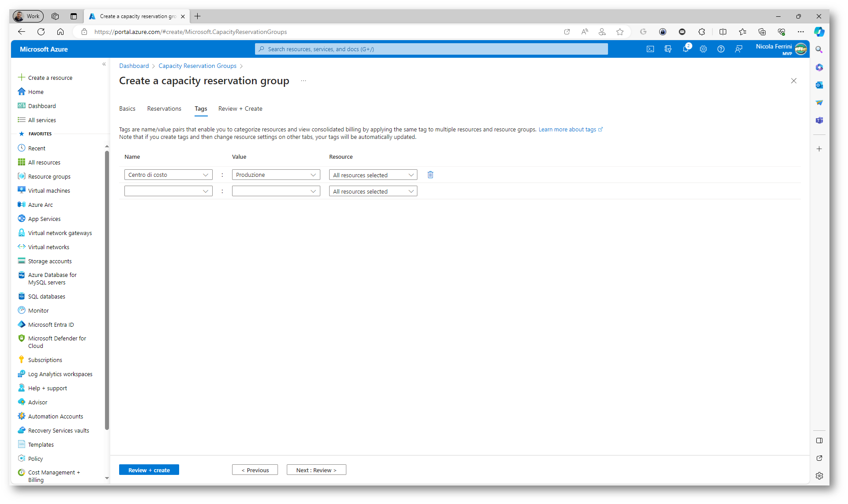Viewport: 848px width, 504px height.
Task: Select the Tags tab
Action: (201, 108)
